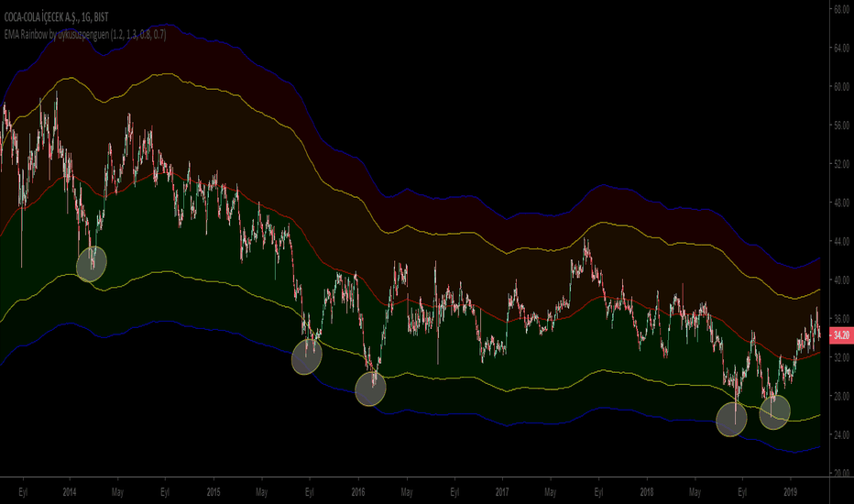This screenshot has width=854, height=504.
Task: Click the 68.00 price axis label
Action: 841,9
